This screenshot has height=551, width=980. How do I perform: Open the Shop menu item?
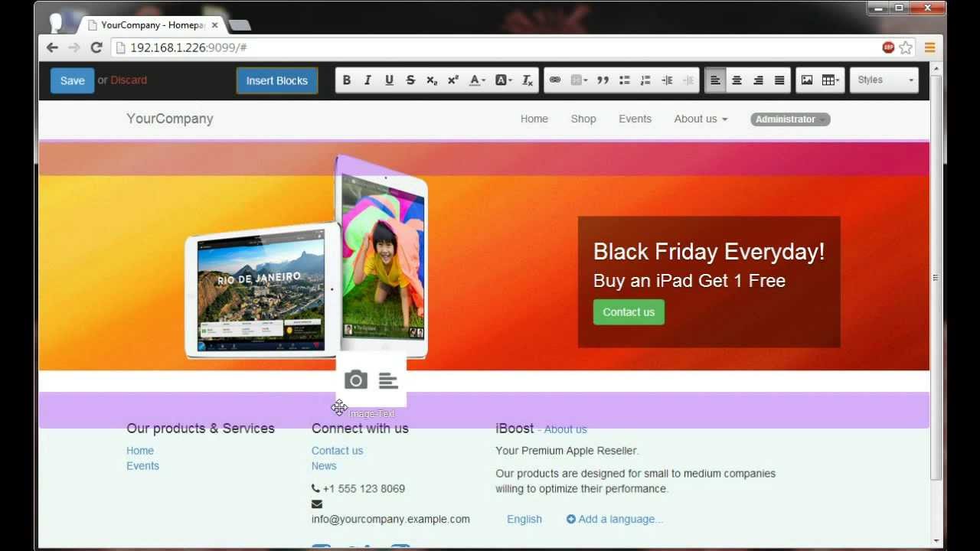[583, 119]
